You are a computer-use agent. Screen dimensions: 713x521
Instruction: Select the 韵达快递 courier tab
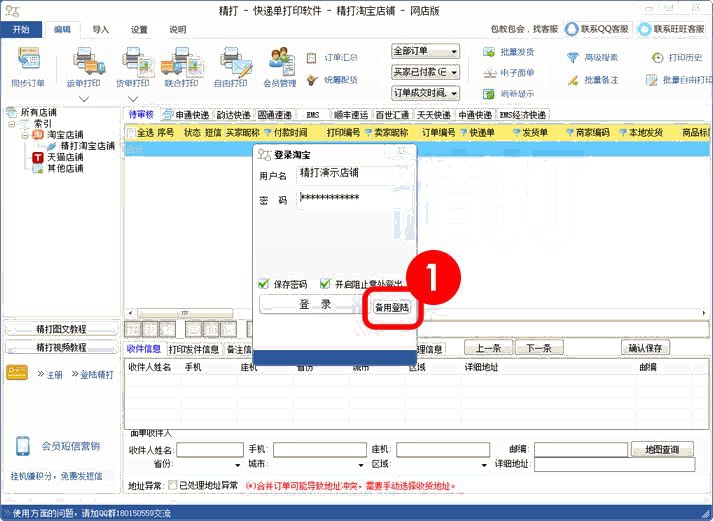(x=233, y=115)
